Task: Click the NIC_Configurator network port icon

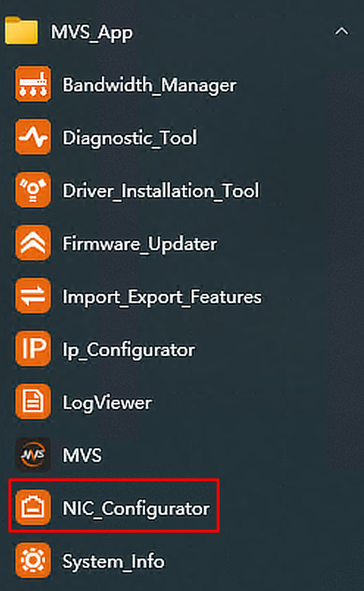Action: click(32, 508)
